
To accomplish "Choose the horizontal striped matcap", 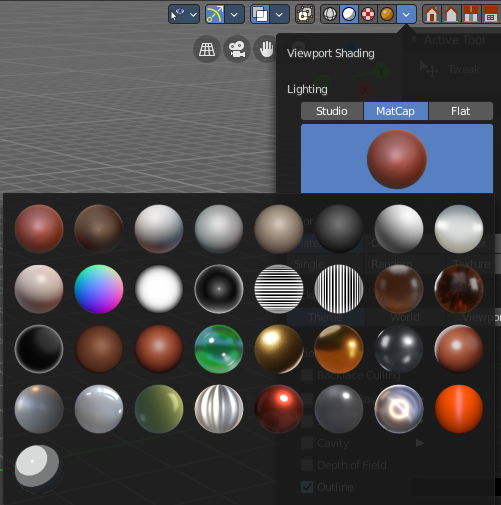I will pos(279,289).
